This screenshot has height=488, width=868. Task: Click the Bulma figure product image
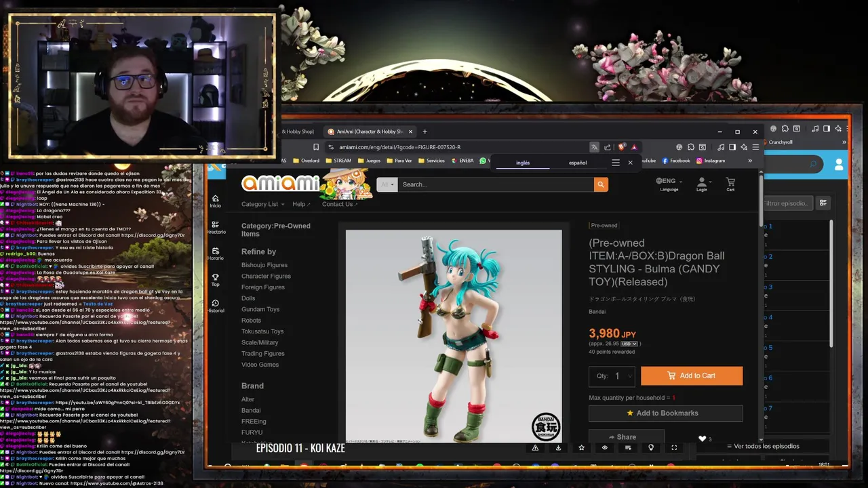(454, 336)
